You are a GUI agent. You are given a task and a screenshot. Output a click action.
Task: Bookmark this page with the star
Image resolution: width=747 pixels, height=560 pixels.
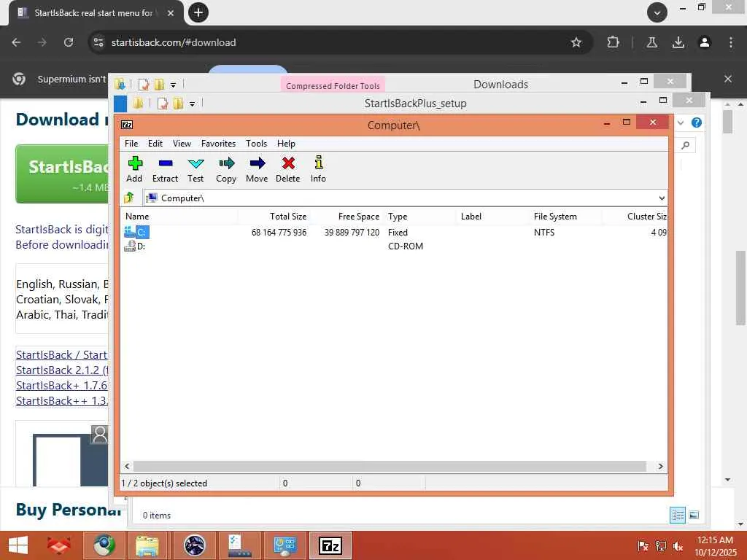[576, 42]
